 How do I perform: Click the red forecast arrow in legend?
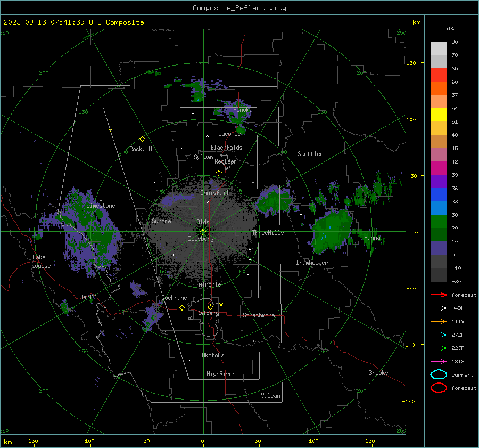click(439, 295)
